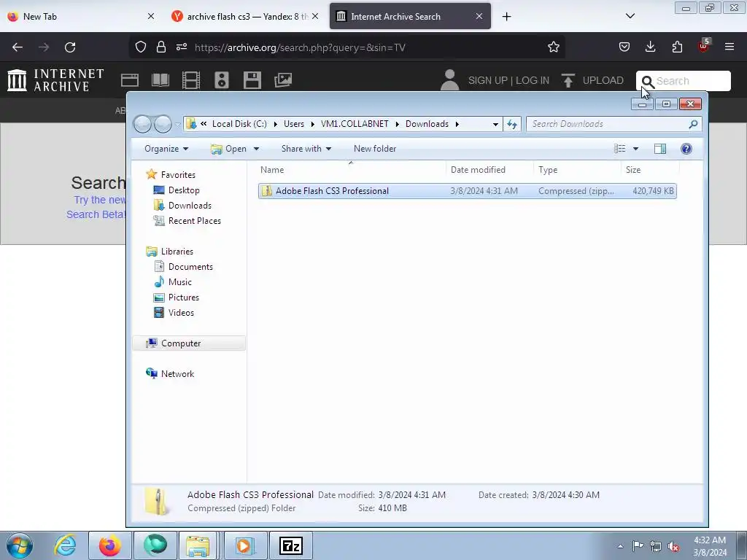Click the site security padlock icon
The image size is (747, 560).
click(x=161, y=47)
